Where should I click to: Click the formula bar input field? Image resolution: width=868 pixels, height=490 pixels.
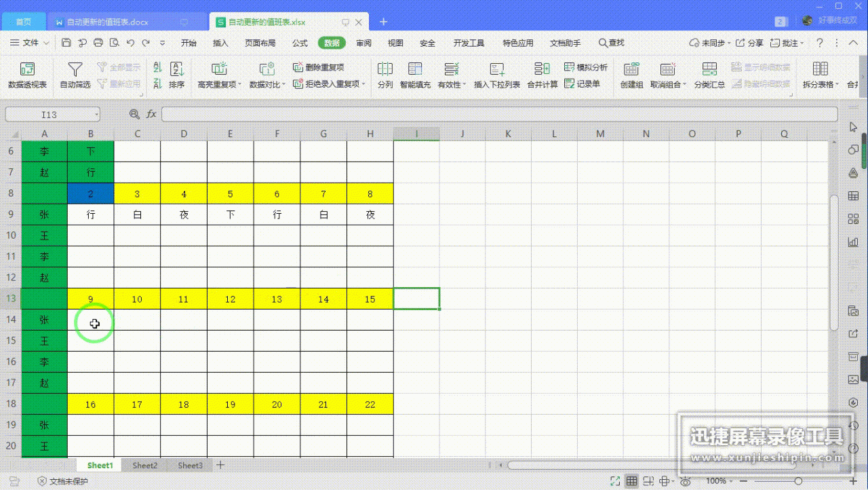(499, 114)
